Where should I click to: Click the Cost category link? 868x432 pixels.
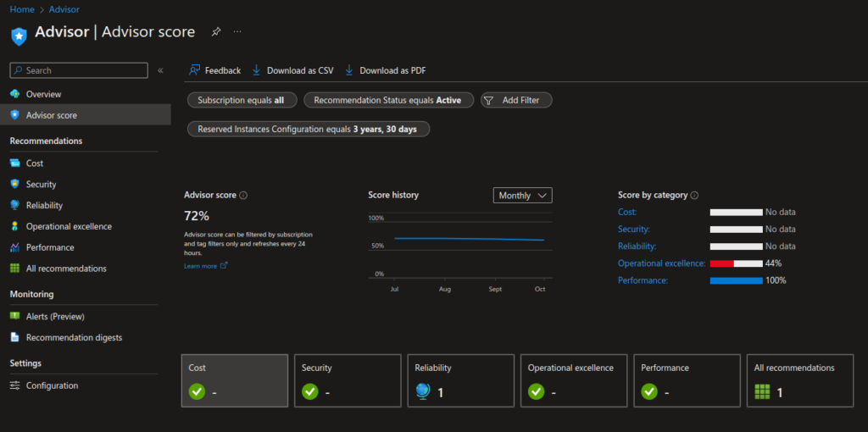[x=627, y=212]
